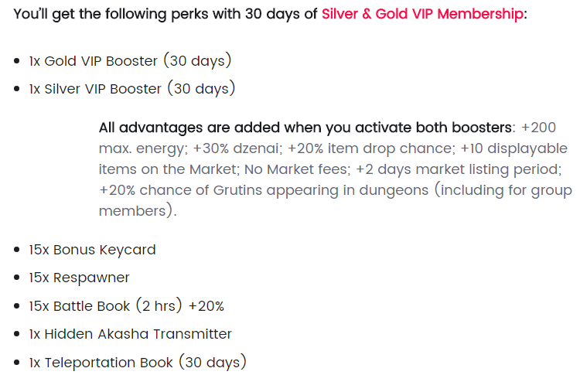Click the '+200 max. energy' text
The height and width of the screenshot is (392, 580).
(x=327, y=138)
